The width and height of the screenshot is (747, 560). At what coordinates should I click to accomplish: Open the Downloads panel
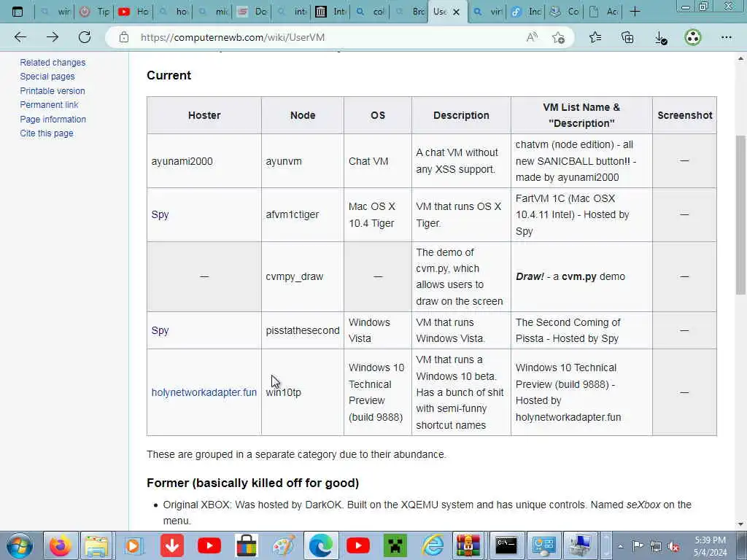[660, 37]
